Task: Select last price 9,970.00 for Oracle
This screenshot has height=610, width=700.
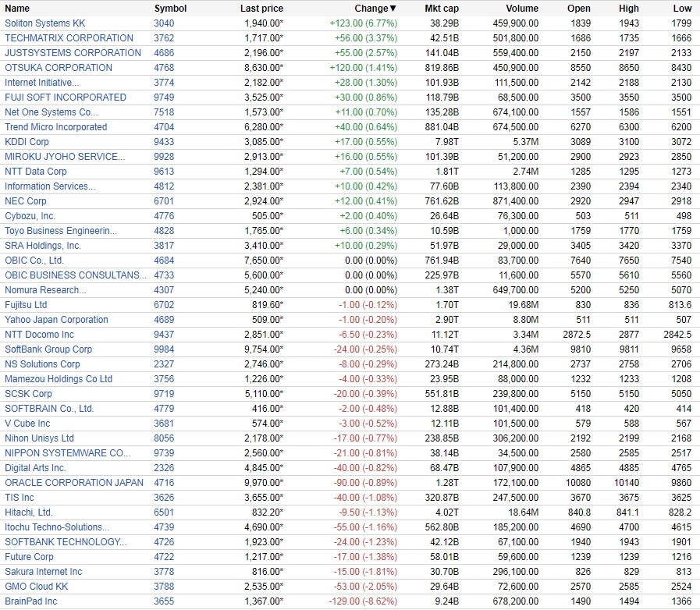Action: [x=264, y=482]
